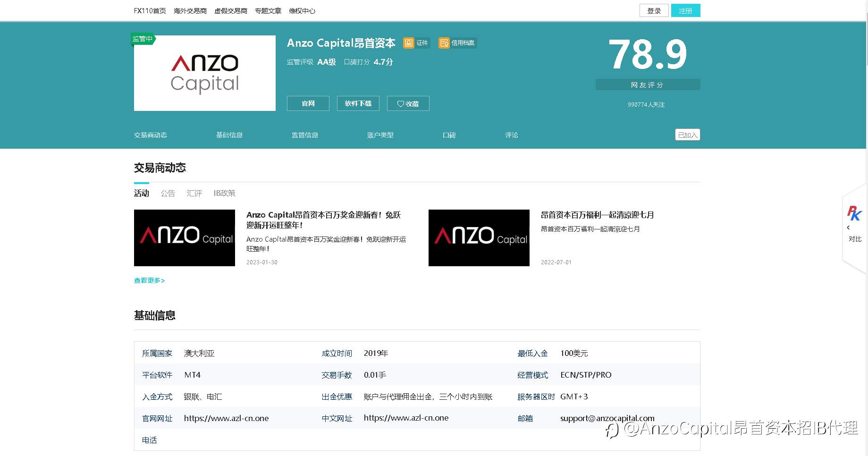Image resolution: width=868 pixels, height=456 pixels.
Task: Click the 银联、电汇 deposit method value
Action: [x=203, y=397]
